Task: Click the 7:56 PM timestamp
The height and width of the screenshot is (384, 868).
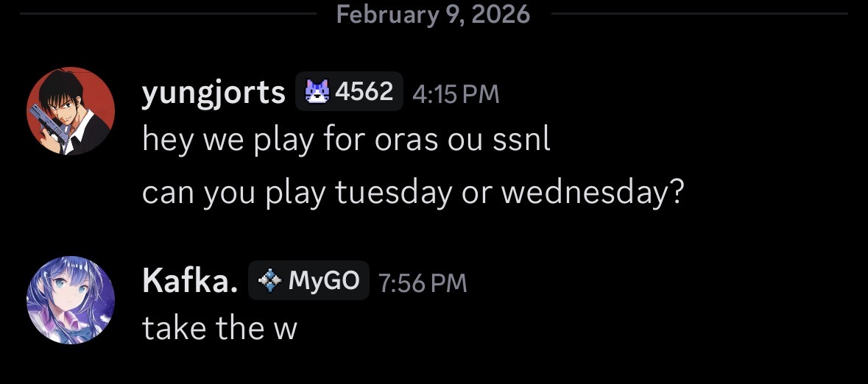Action: pyautogui.click(x=422, y=283)
